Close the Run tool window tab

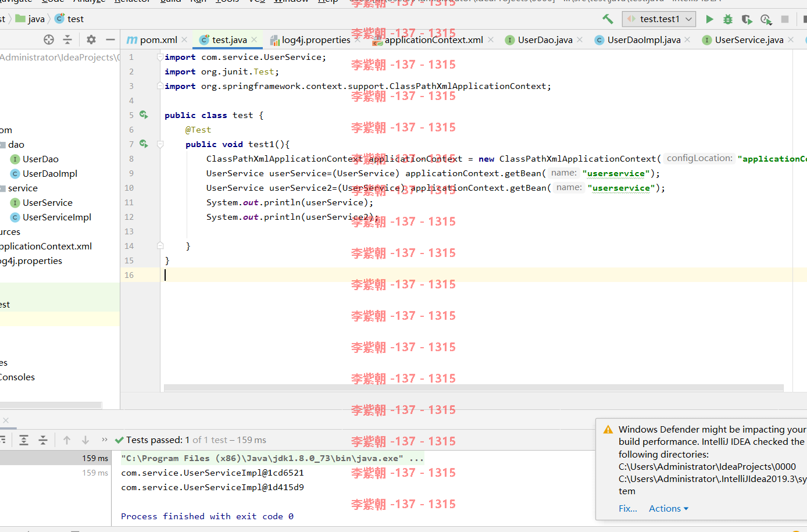coord(5,420)
